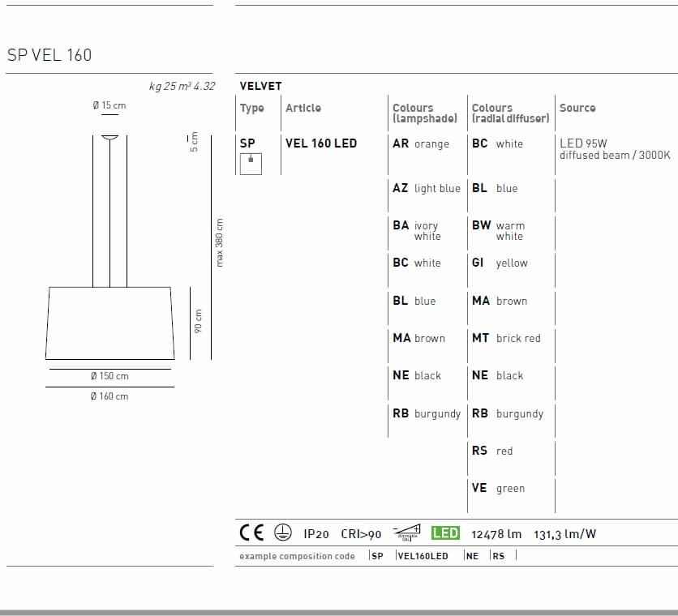This screenshot has width=678, height=616.
Task: Click the green LED badge
Action: tap(445, 533)
